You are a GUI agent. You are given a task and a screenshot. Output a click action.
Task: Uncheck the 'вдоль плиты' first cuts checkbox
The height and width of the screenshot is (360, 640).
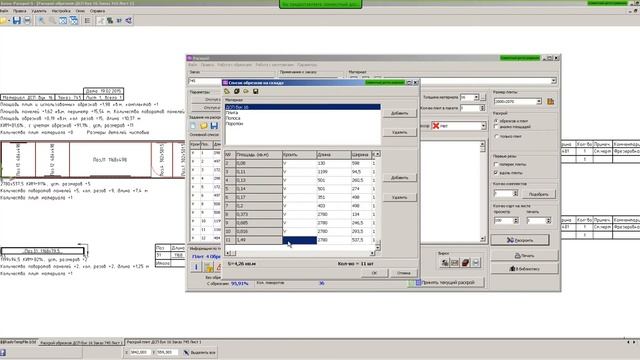click(x=496, y=173)
